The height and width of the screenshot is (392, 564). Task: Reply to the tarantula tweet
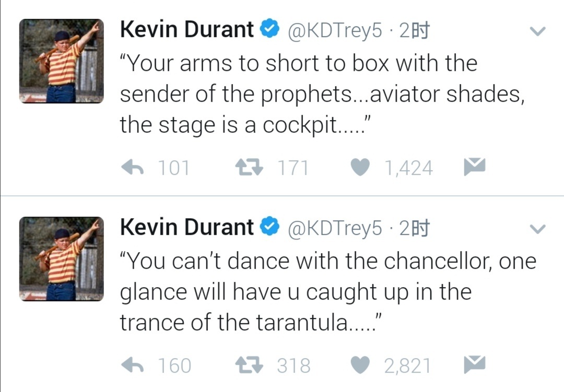133,365
